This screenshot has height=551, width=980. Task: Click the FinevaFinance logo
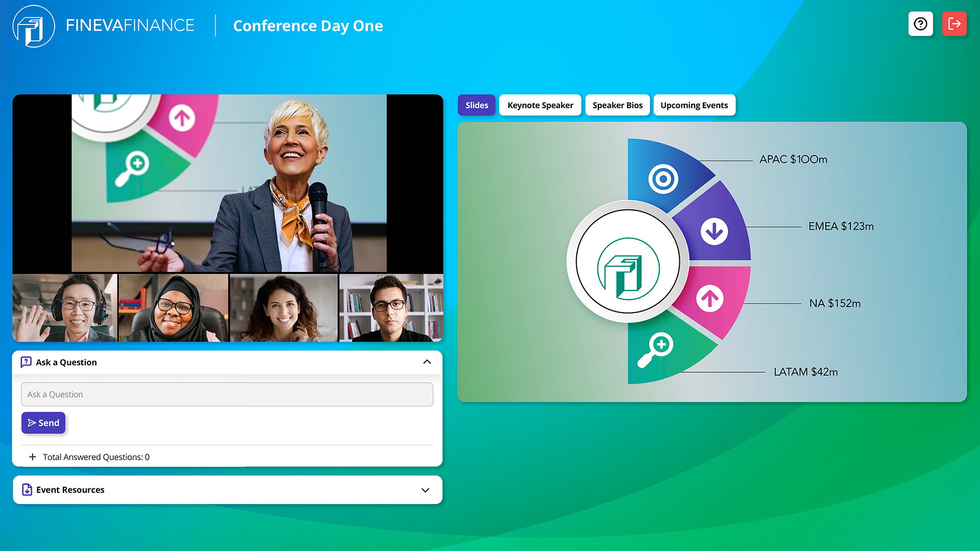pyautogui.click(x=33, y=26)
